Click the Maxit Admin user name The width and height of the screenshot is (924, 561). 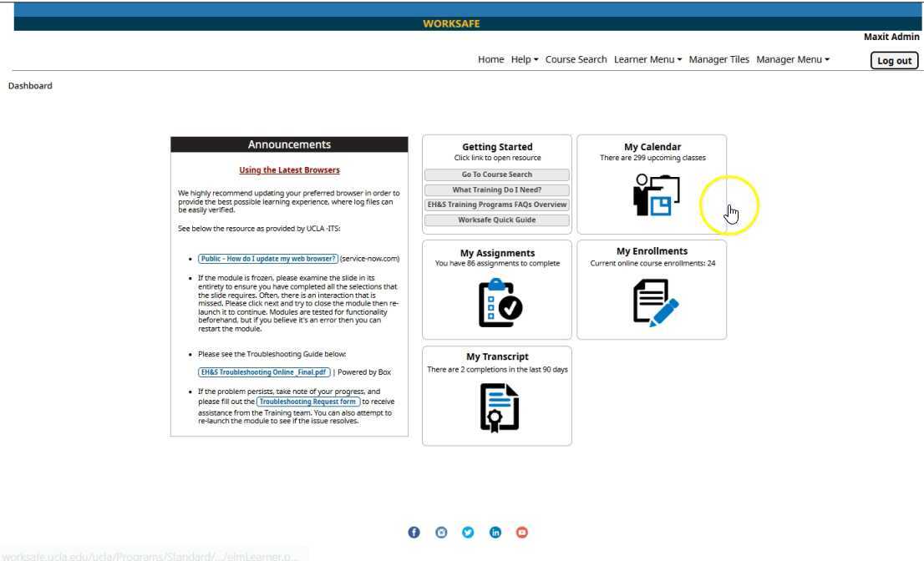click(891, 37)
